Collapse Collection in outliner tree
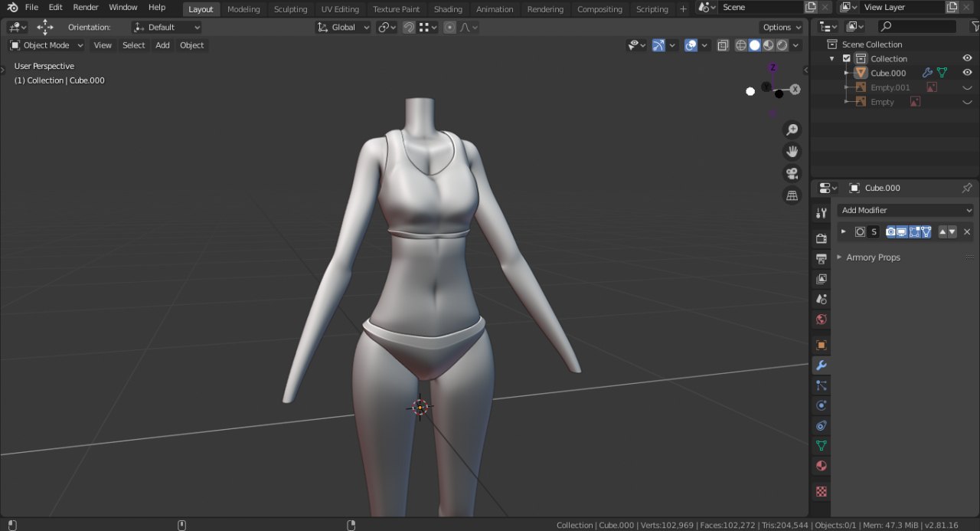This screenshot has height=531, width=980. [832, 58]
